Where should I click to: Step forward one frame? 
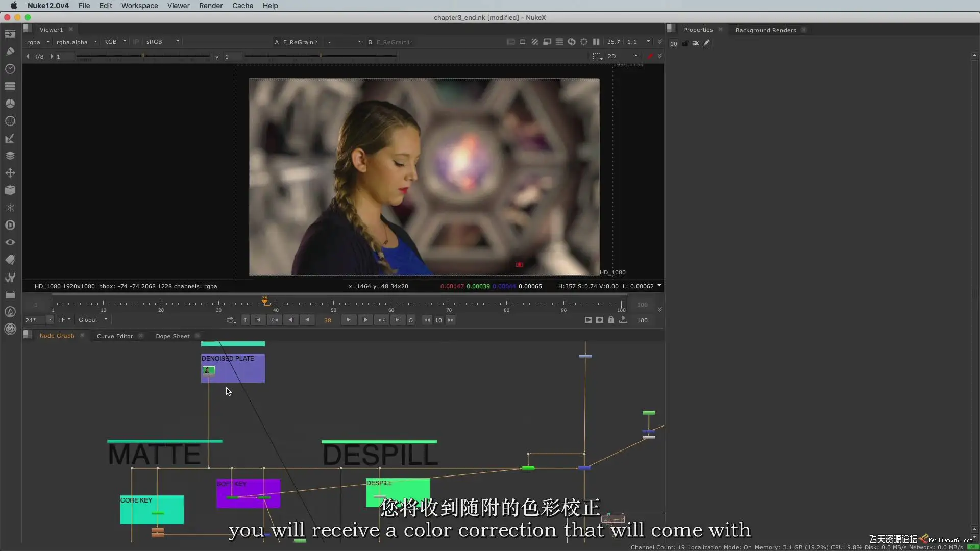[365, 320]
